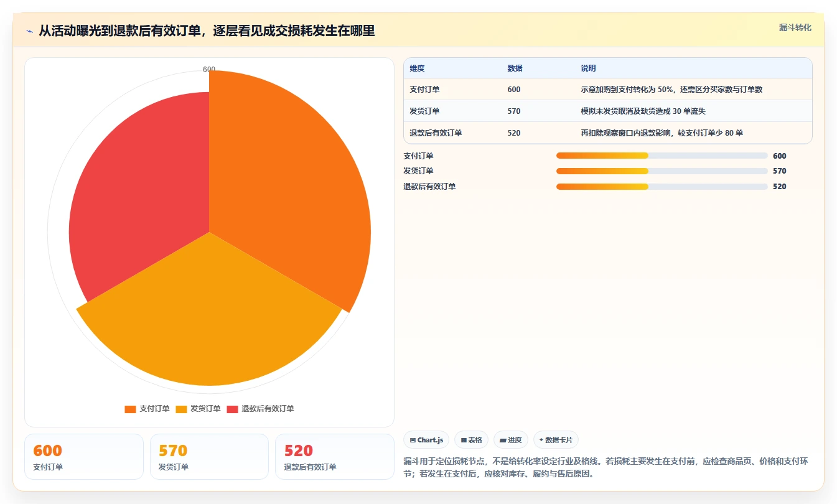Screen dimensions: 837x504
Task: Click the dashboard title starting 从活动曝光
Action: pos(207,31)
